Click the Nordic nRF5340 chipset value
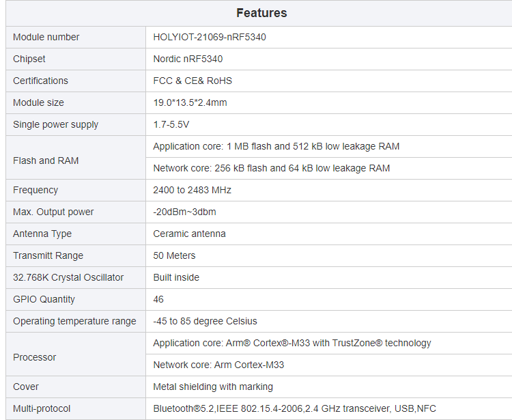Screen dimensions: 512x420 coord(188,59)
